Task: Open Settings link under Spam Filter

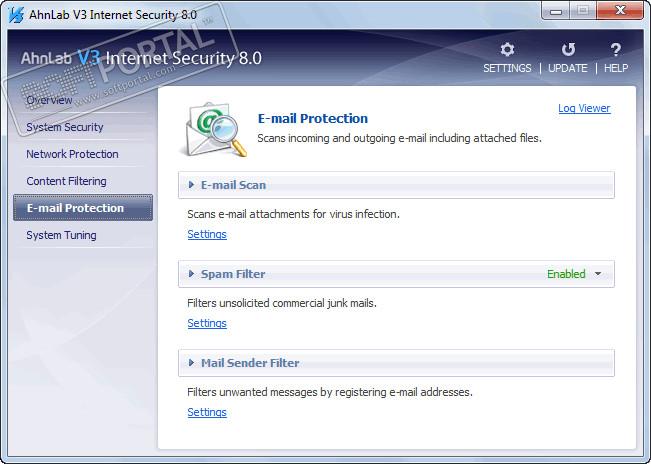Action: tap(207, 323)
